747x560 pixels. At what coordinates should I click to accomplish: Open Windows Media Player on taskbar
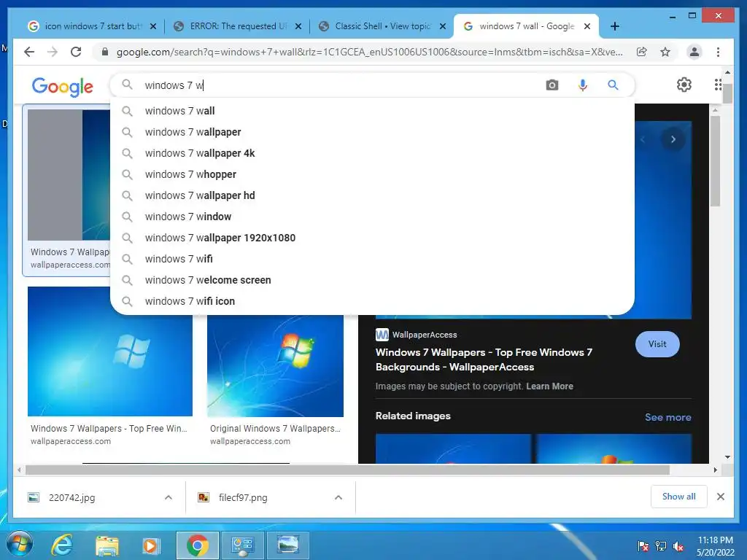[150, 545]
